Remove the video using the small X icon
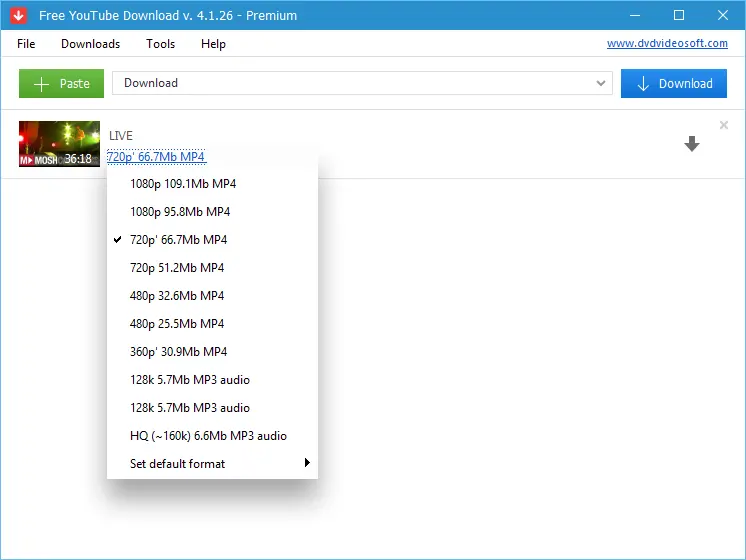Image resolution: width=746 pixels, height=560 pixels. [724, 125]
